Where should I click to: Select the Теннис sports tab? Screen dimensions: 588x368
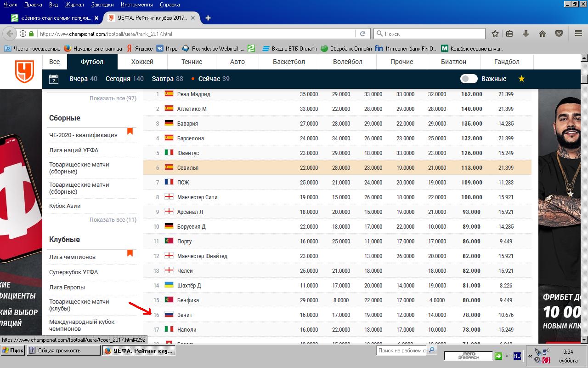click(x=192, y=62)
